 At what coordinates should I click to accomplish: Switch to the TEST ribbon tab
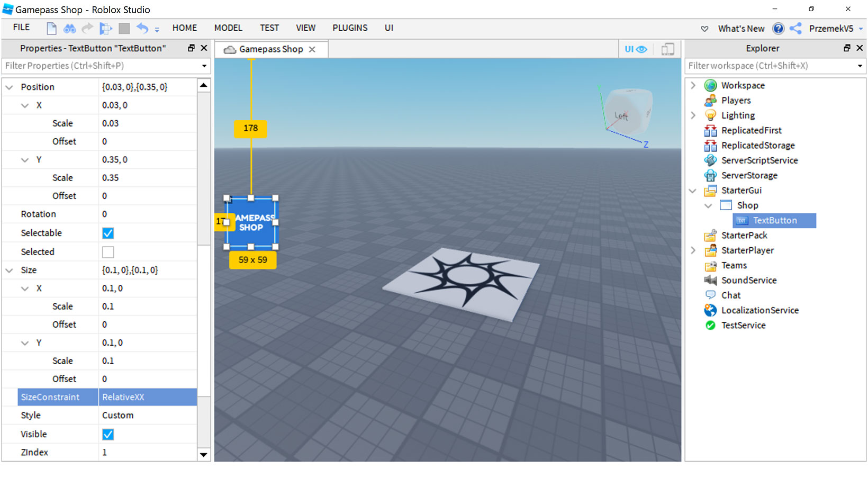pos(269,28)
